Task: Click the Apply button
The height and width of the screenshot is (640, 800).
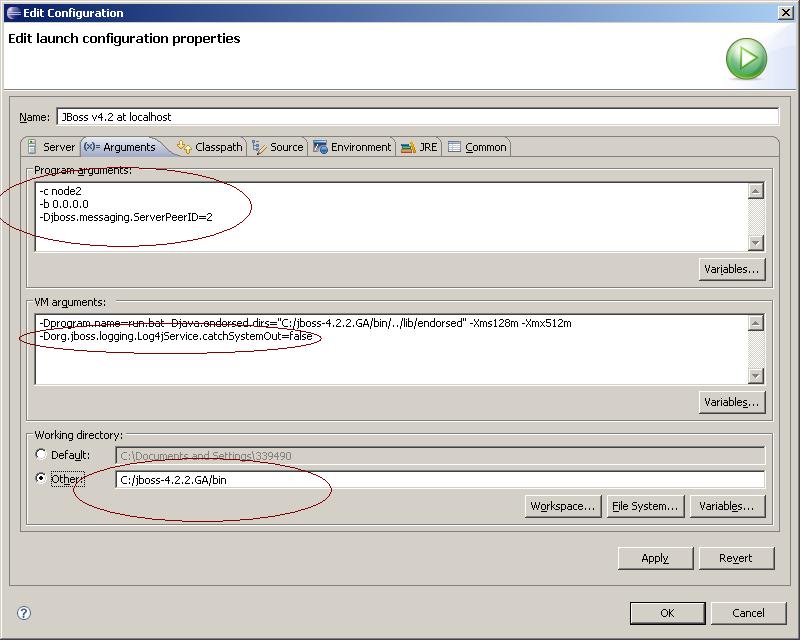Action: 655,558
